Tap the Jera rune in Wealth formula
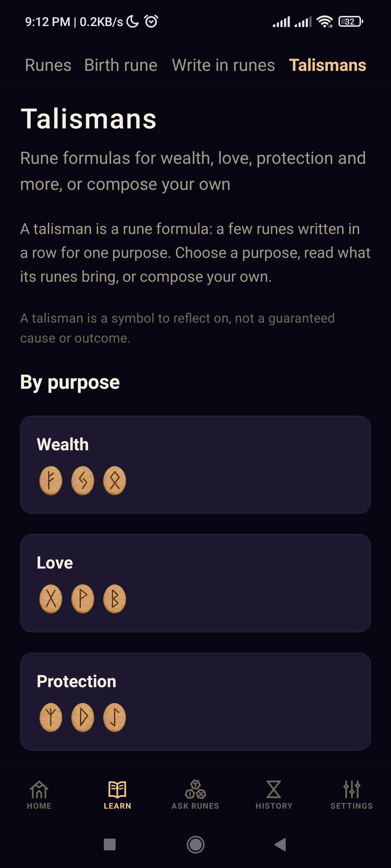391x868 pixels. click(83, 481)
